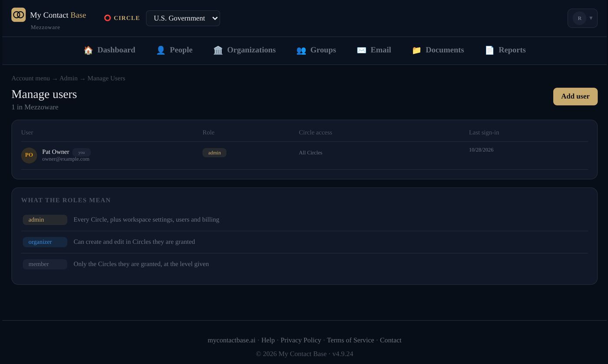Click Manage Users breadcrumb

[x=106, y=78]
